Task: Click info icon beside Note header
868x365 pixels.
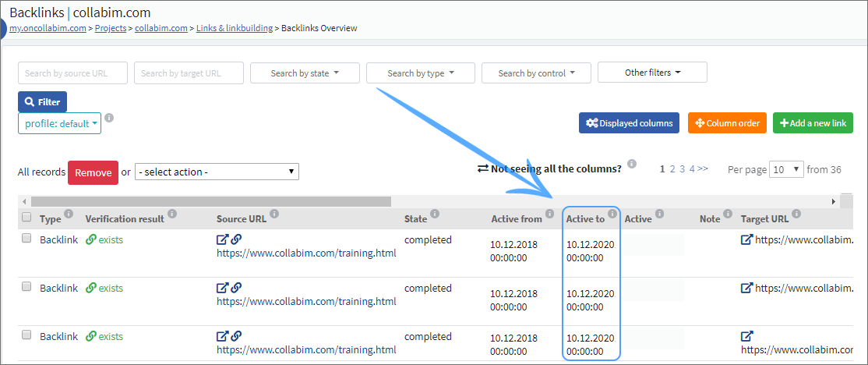Action: point(728,213)
